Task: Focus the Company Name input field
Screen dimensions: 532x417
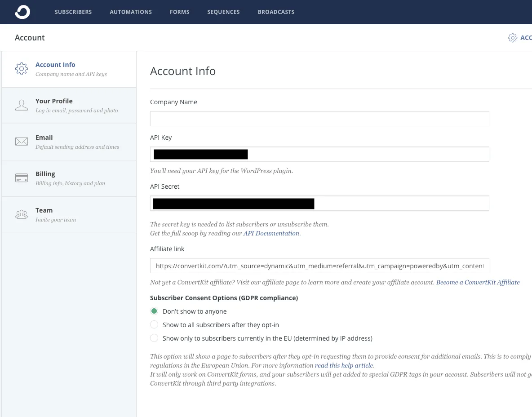Action: click(319, 119)
